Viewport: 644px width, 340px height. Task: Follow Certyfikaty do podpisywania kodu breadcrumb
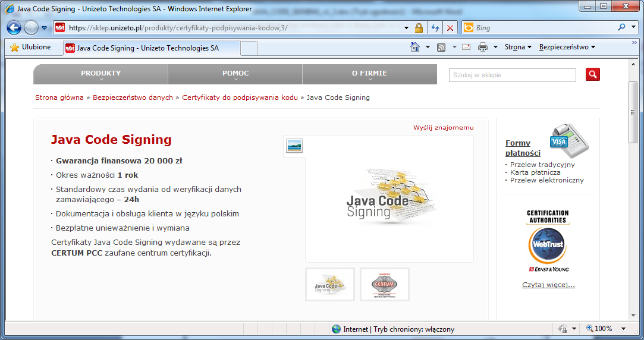click(x=240, y=97)
